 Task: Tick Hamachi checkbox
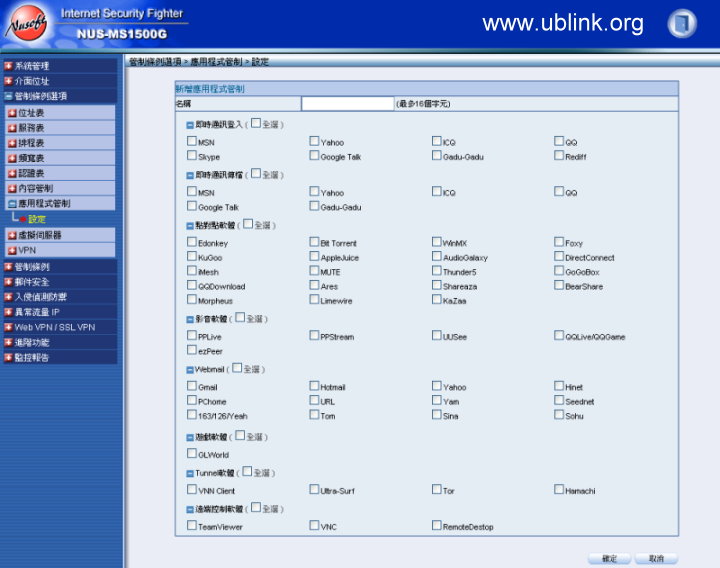click(x=559, y=489)
